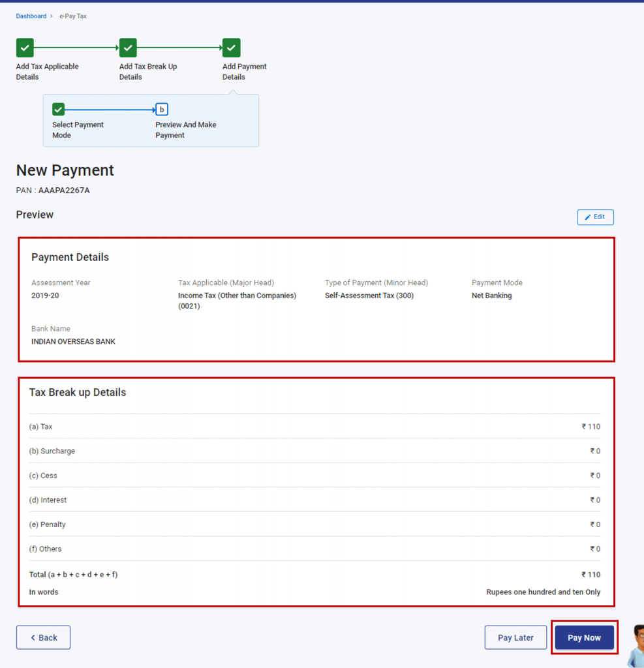Click the Back button

(x=43, y=637)
